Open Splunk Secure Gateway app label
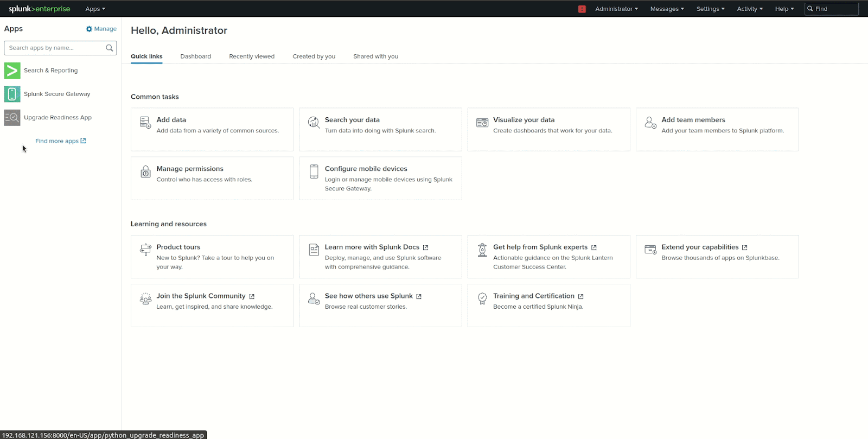868x439 pixels. (x=57, y=94)
